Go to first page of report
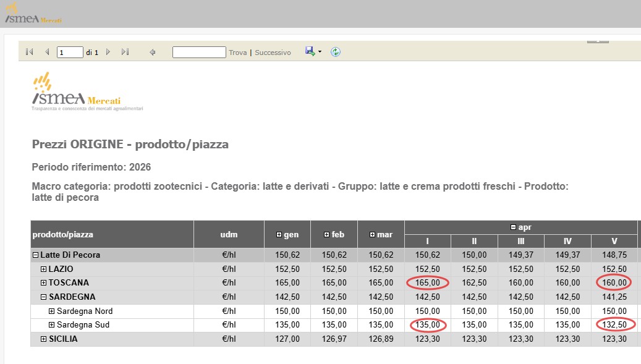Viewport: 641px width, 364px height. (x=29, y=52)
